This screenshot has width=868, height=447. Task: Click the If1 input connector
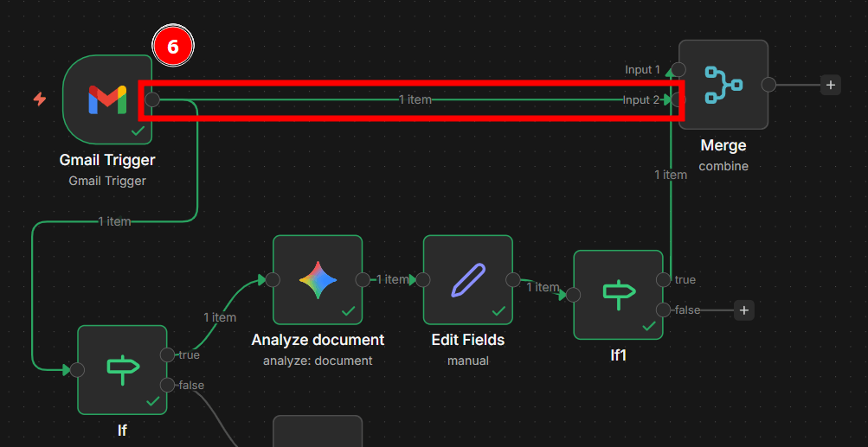(574, 294)
